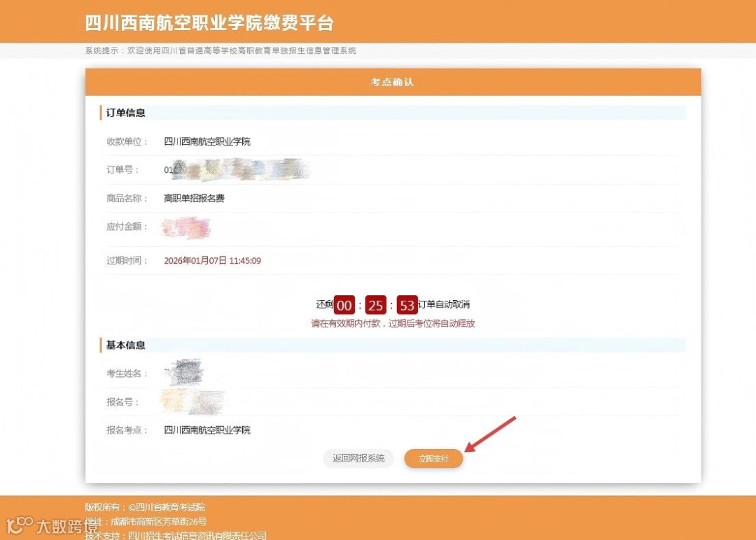Click the 应付金额 field label
756x540 pixels.
[126, 227]
